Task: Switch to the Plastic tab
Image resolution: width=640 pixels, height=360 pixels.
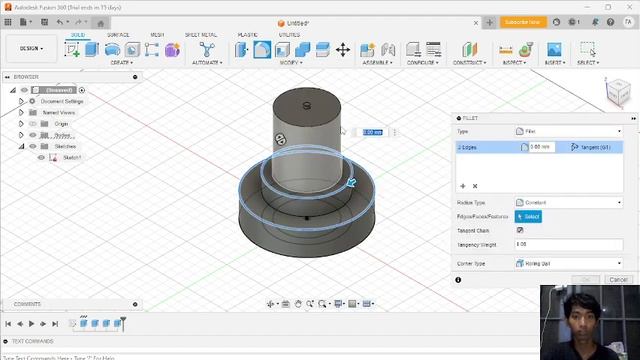Action: [x=248, y=35]
